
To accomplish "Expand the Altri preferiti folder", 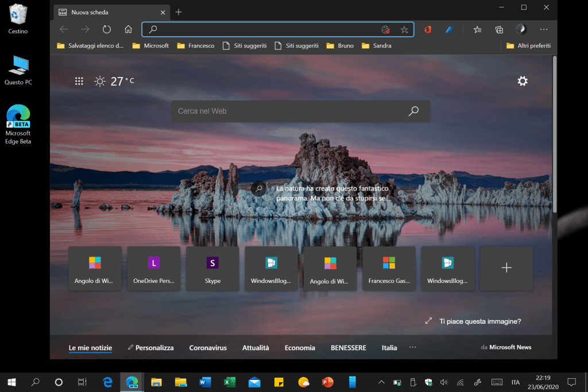I will click(528, 45).
